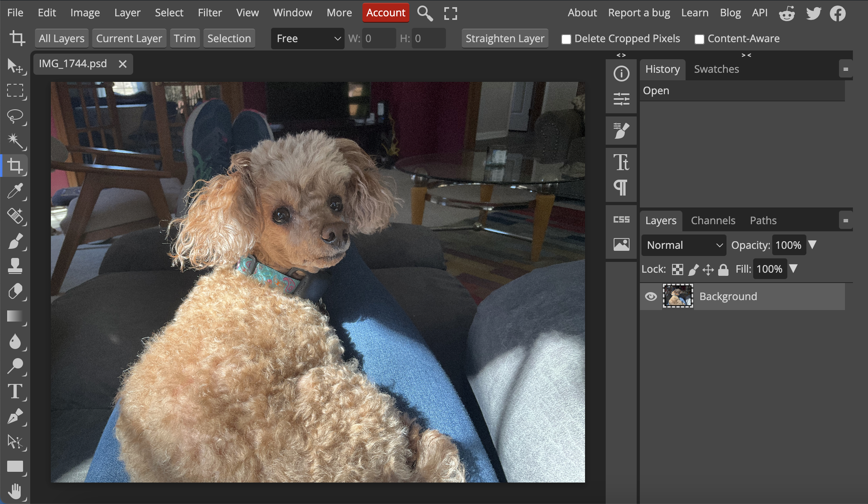The width and height of the screenshot is (868, 504).
Task: Hide the Background layer
Action: pyautogui.click(x=650, y=297)
